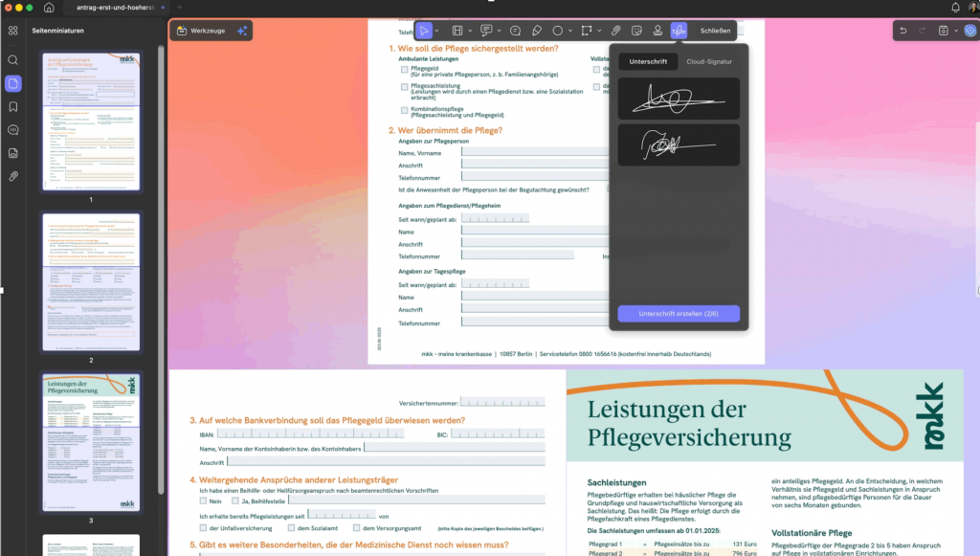Select the stamp tool
The height and width of the screenshot is (556, 980).
point(657,31)
